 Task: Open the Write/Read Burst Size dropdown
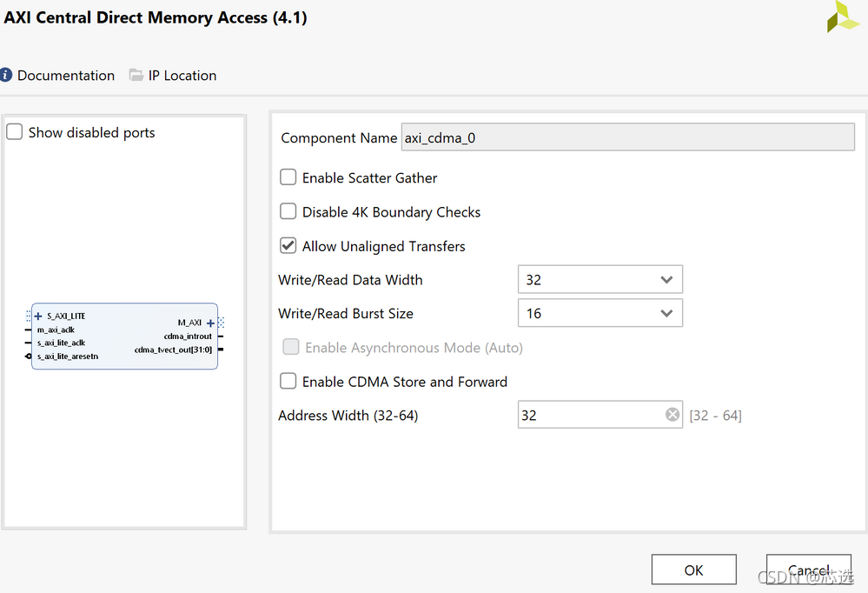point(600,314)
